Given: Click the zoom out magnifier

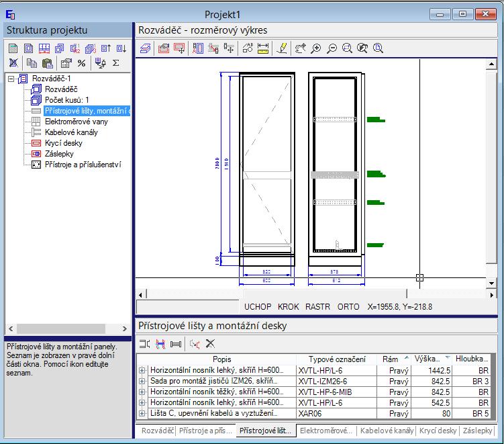Looking at the screenshot, I should tap(332, 48).
